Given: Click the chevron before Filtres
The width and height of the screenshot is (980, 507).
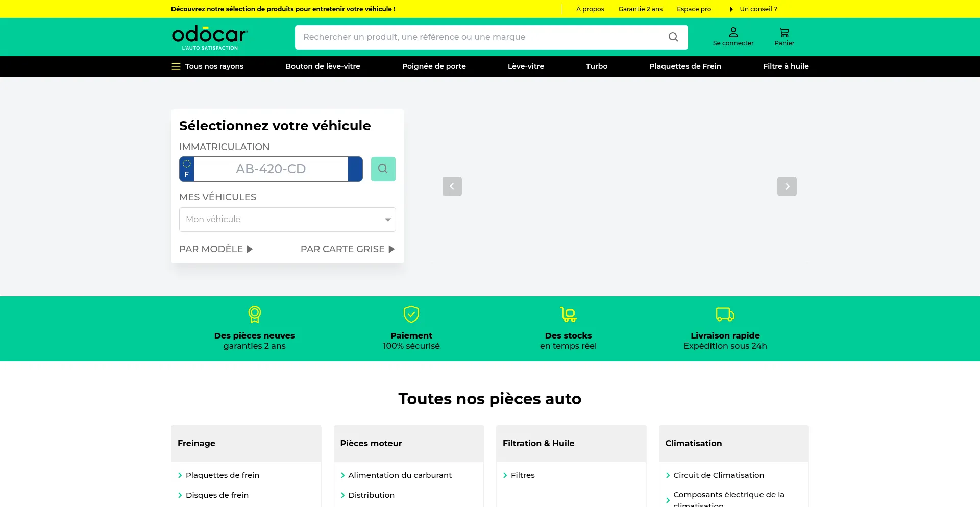Looking at the screenshot, I should point(505,475).
